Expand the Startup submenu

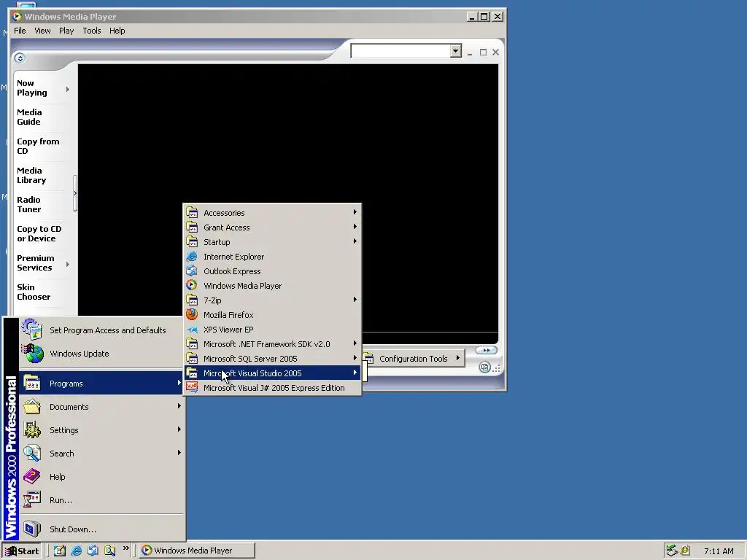(x=355, y=241)
